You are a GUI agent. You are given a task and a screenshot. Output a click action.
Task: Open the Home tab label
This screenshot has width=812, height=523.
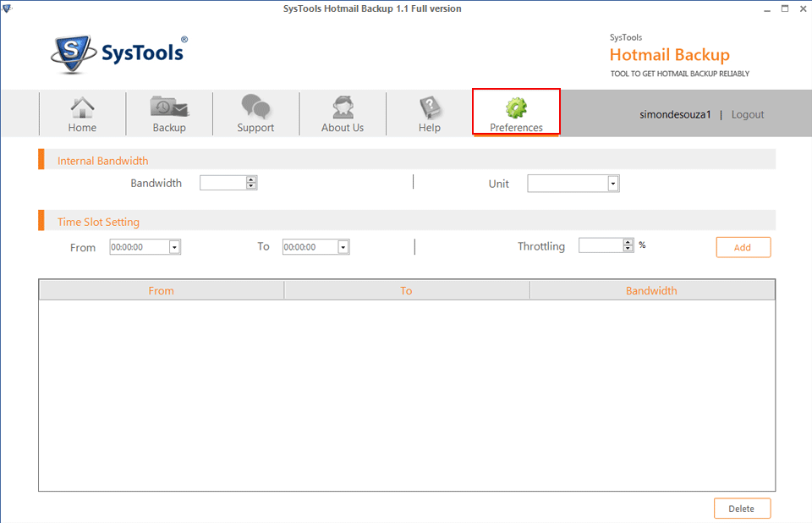point(82,128)
